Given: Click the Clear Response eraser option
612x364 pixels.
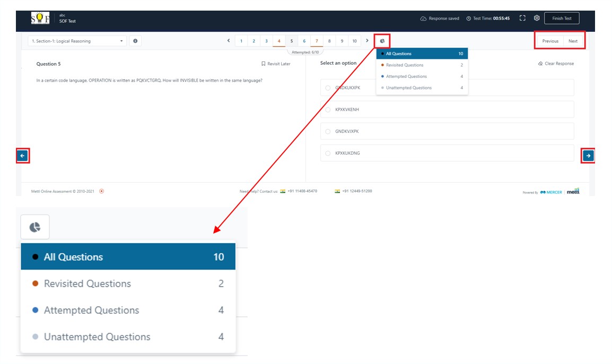Looking at the screenshot, I should [556, 64].
